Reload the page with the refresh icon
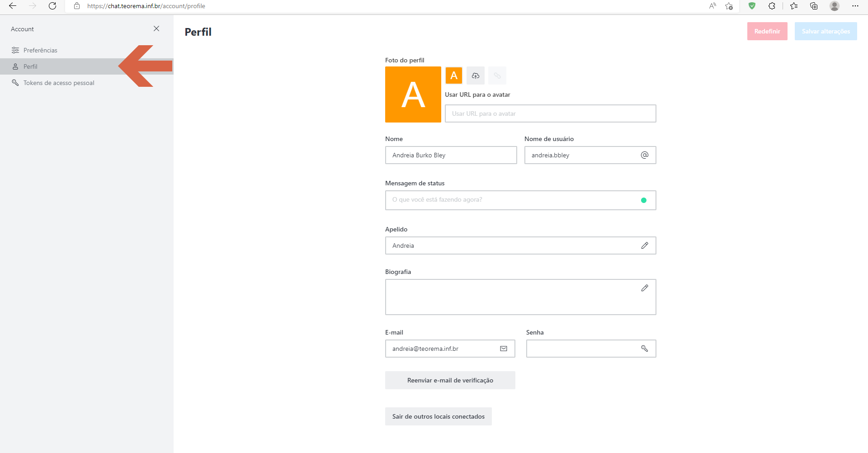The image size is (868, 453). 52,6
